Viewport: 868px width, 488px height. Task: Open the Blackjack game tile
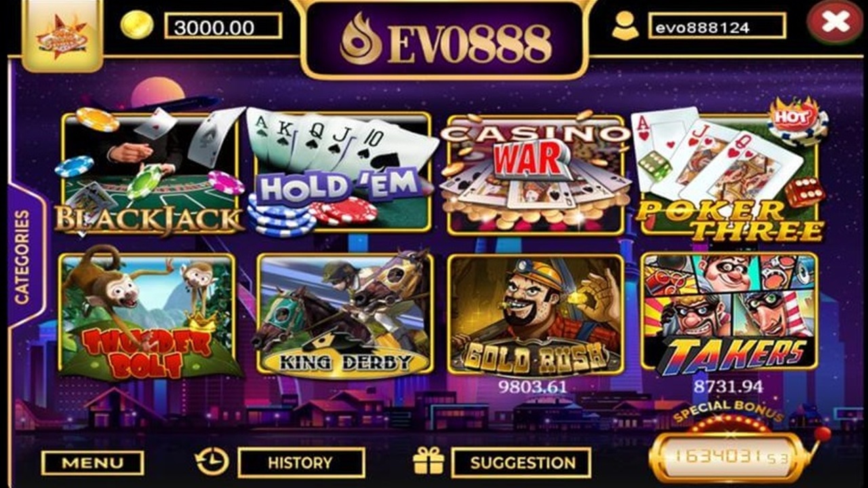pos(149,174)
